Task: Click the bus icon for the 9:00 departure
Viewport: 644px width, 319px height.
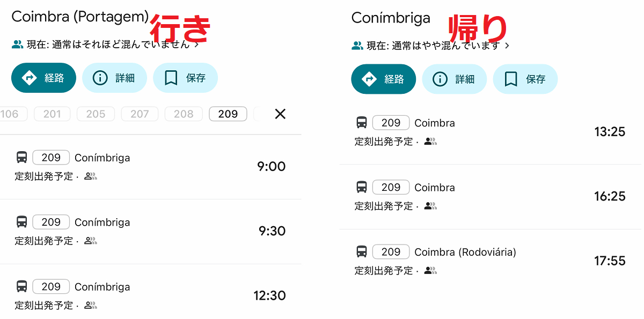Action: click(x=21, y=158)
